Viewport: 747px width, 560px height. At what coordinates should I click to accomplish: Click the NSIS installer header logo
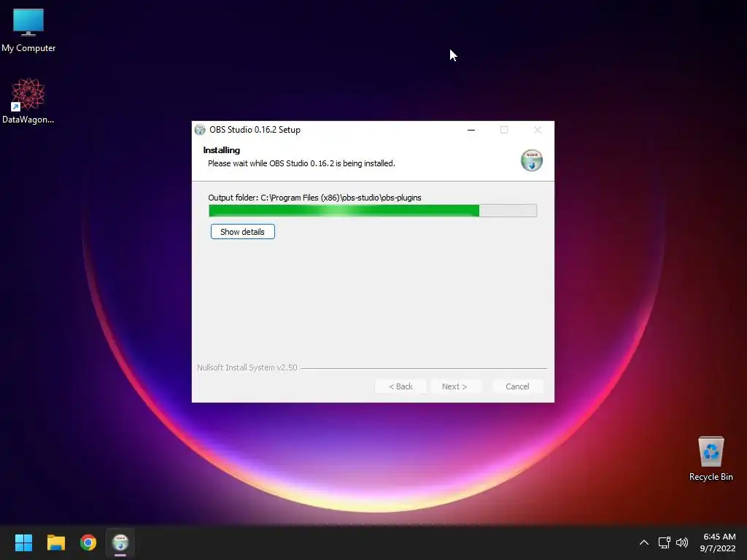tap(532, 160)
